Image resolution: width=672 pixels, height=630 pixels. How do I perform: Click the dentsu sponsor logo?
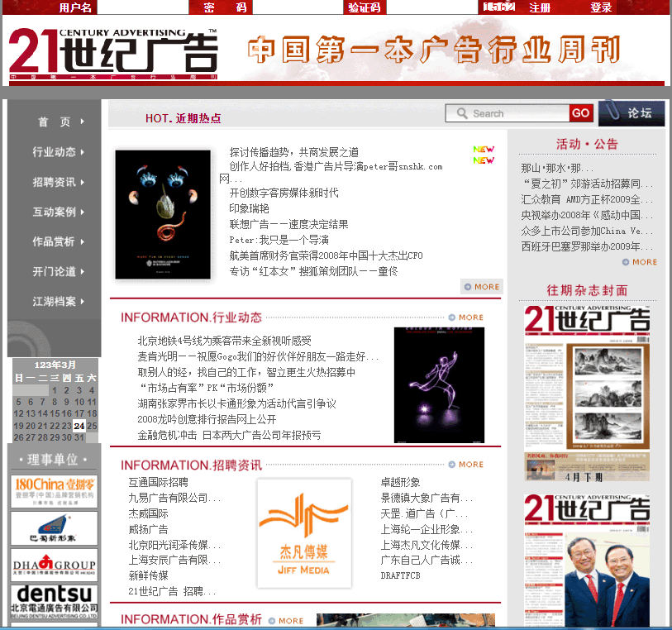pos(54,604)
